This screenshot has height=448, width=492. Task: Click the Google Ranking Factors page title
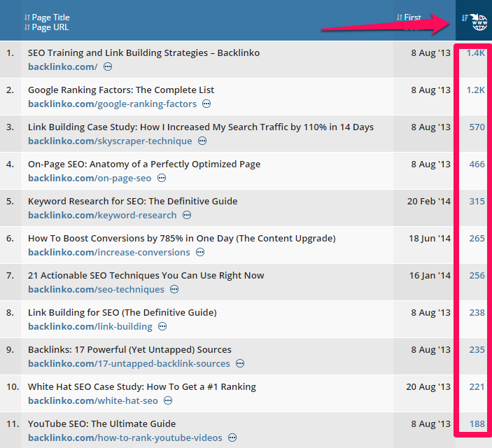[x=121, y=90]
